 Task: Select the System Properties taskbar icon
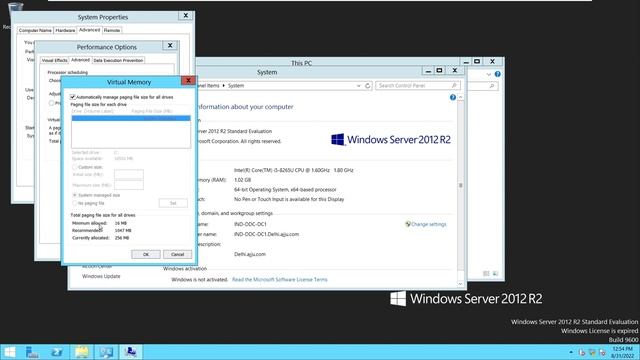point(131,352)
